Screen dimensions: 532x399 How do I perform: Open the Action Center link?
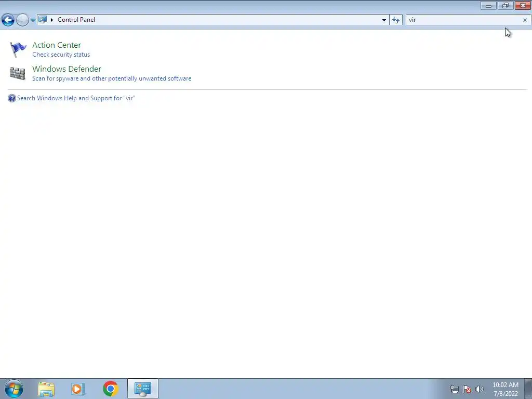(x=57, y=45)
